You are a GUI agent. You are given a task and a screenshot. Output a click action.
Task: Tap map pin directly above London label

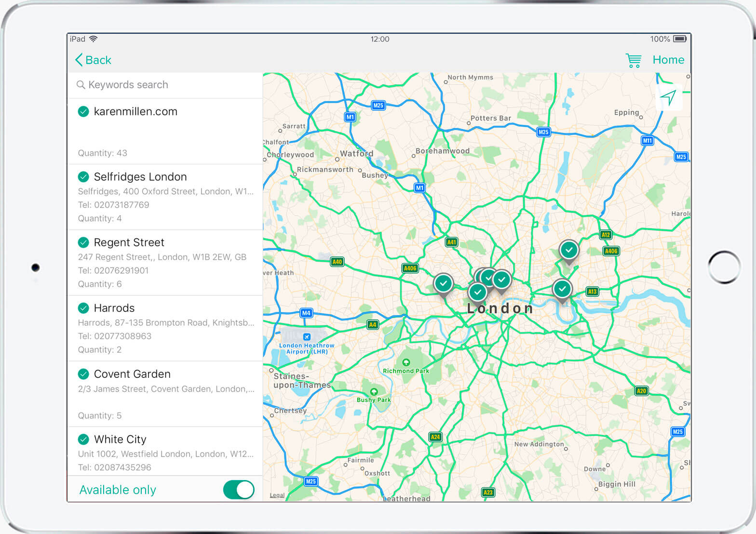click(x=477, y=293)
